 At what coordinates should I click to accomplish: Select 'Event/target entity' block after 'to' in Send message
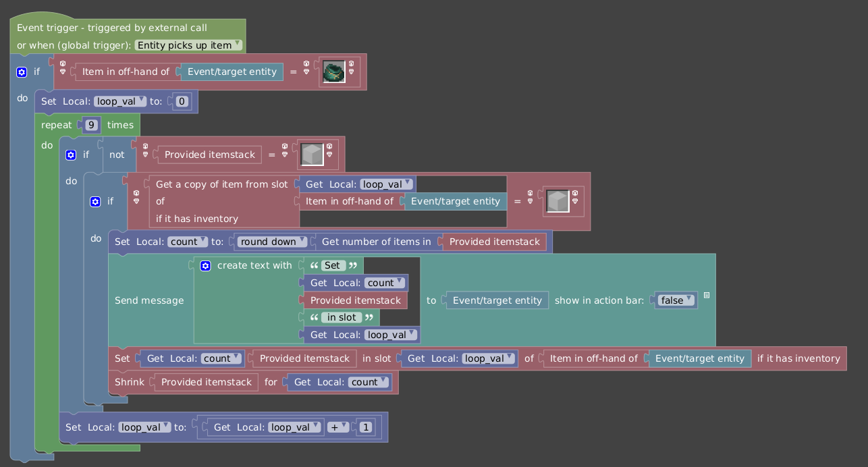pyautogui.click(x=497, y=300)
